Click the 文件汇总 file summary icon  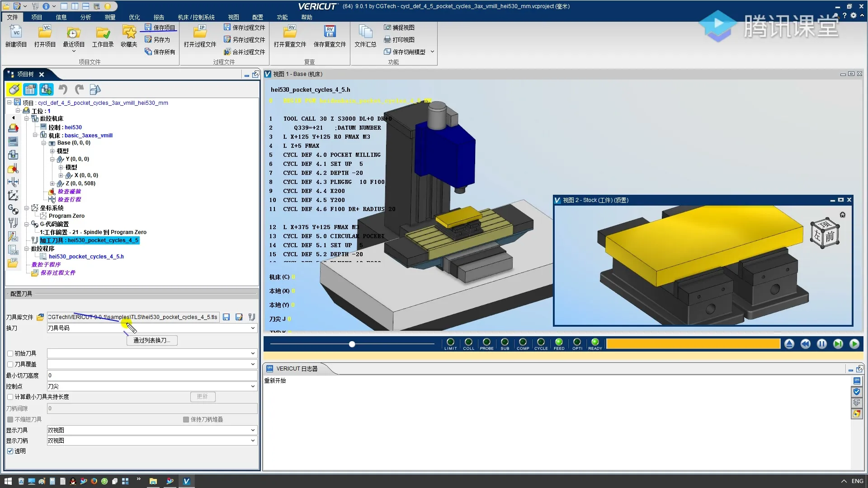(x=365, y=32)
